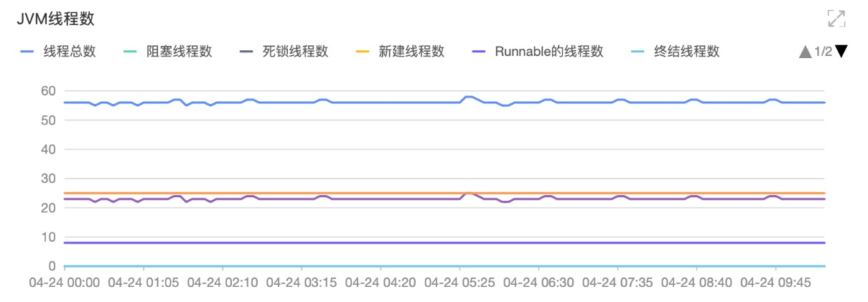The image size is (868, 302).
Task: Click the JVM线程数 chart title
Action: (55, 19)
